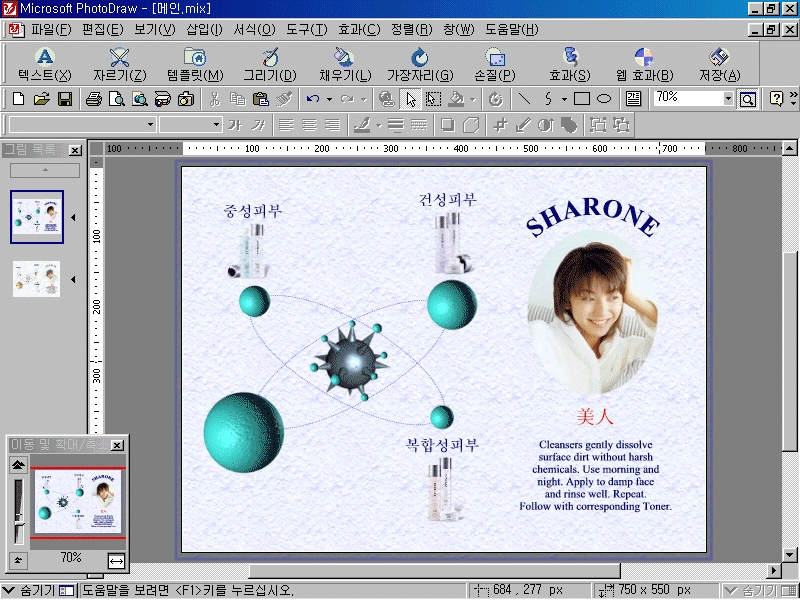This screenshot has width=800, height=600.
Task: Click the open folder icon
Action: click(x=42, y=99)
